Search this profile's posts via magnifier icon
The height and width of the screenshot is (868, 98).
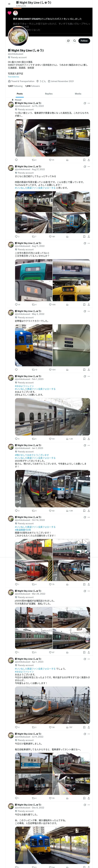[75, 41]
